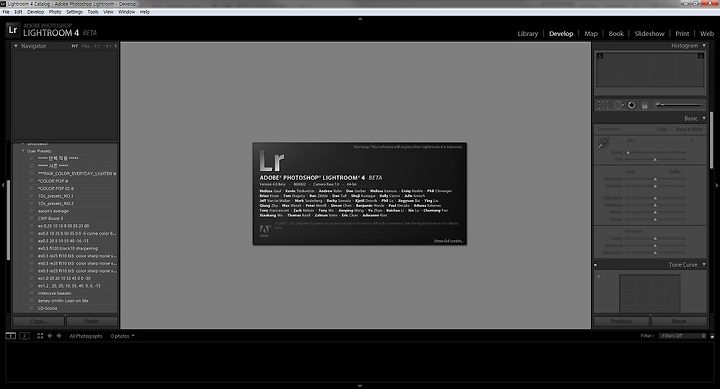Viewport: 720px width, 389px height.
Task: Switch to the Book module
Action: (616, 34)
